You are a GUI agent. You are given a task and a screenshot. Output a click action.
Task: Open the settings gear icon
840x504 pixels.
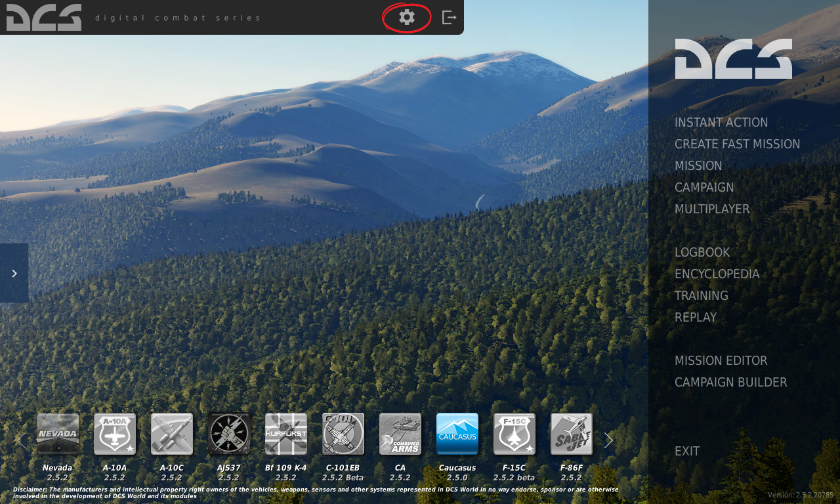(x=407, y=17)
